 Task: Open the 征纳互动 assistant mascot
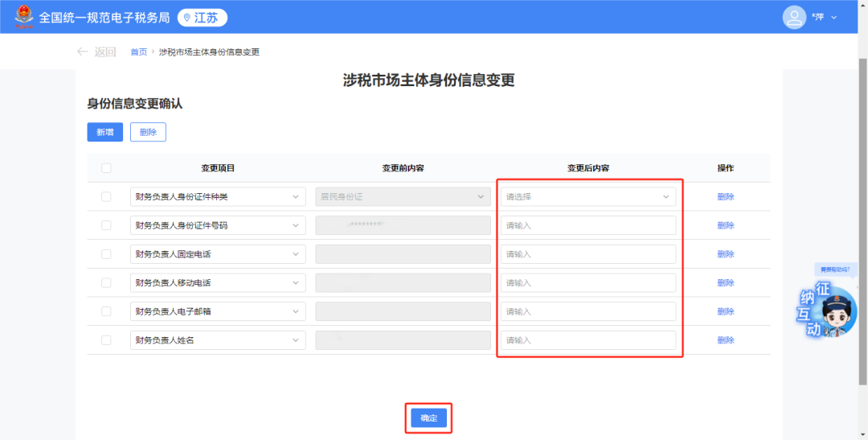tap(829, 310)
